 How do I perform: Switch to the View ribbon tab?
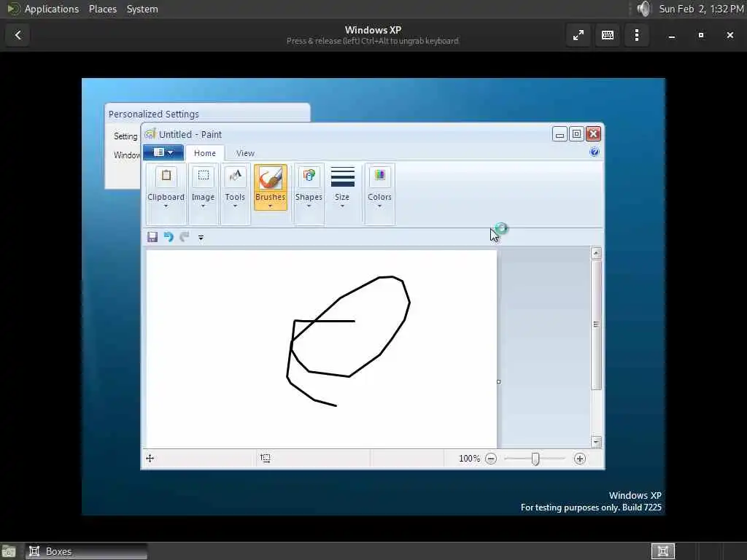pos(245,153)
